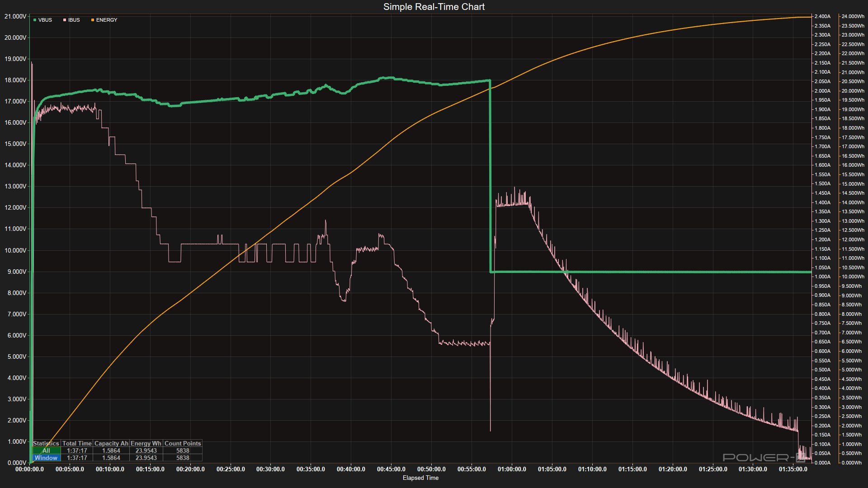Click the 'Elapsed Time' axis label
This screenshot has height=488, width=868.
click(420, 478)
